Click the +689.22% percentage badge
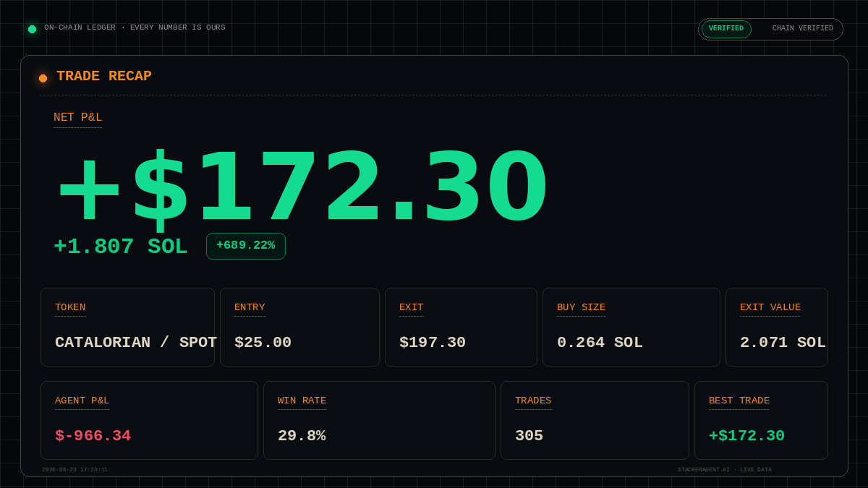The image size is (868, 488). point(246,246)
